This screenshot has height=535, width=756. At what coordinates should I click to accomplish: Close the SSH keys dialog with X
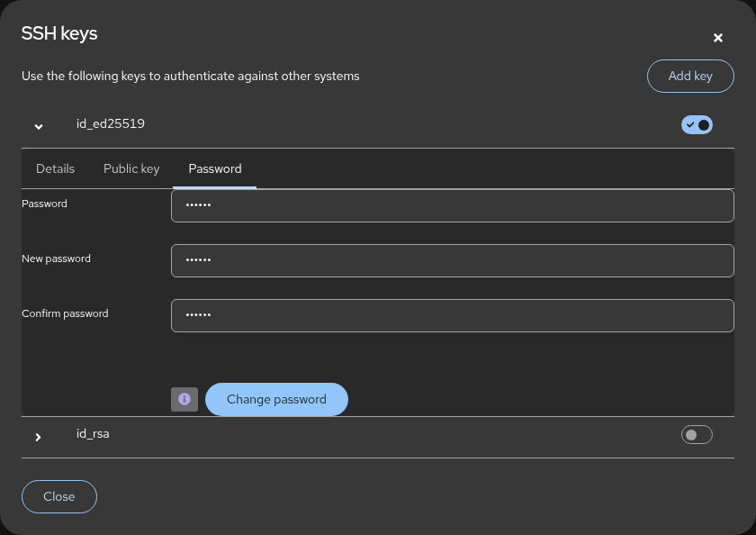pyautogui.click(x=718, y=38)
